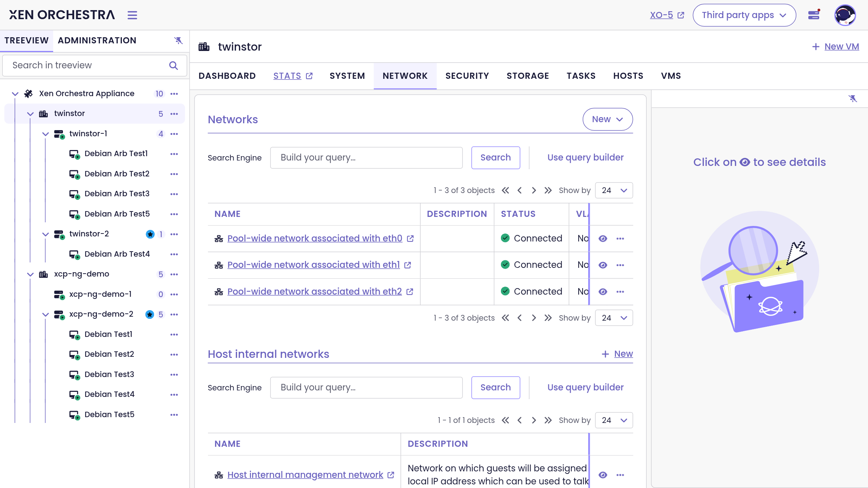
Task: Collapse the xcp-ng-demo-2 host node
Action: click(x=46, y=314)
